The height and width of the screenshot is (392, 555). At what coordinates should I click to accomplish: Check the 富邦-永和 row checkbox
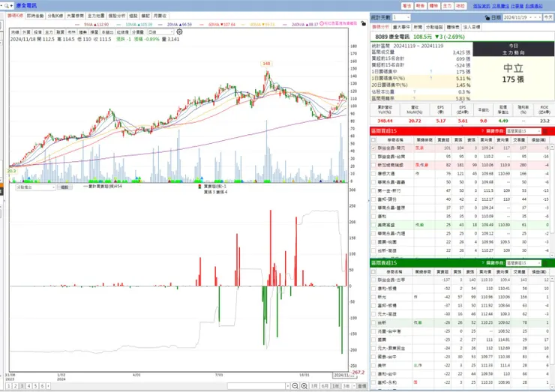(x=373, y=382)
